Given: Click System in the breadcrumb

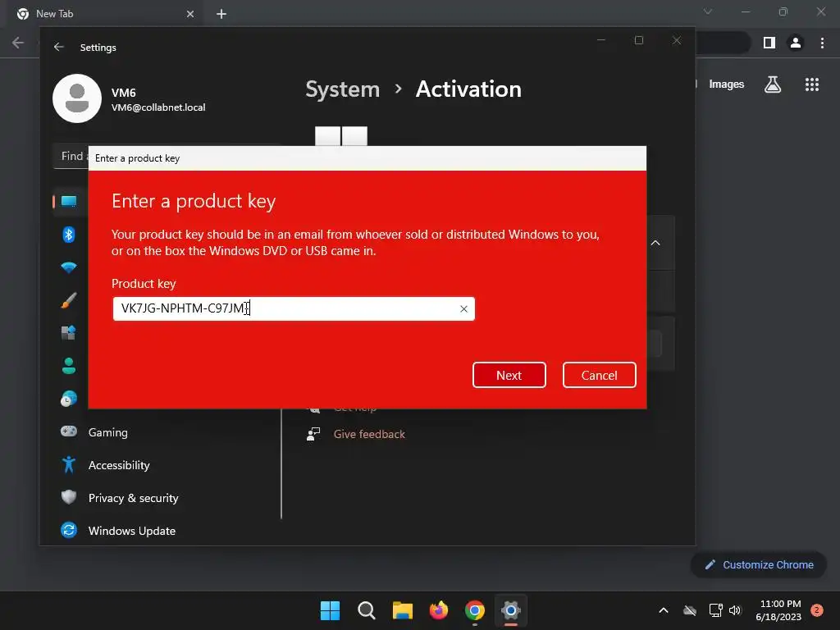Looking at the screenshot, I should pyautogui.click(x=342, y=89).
